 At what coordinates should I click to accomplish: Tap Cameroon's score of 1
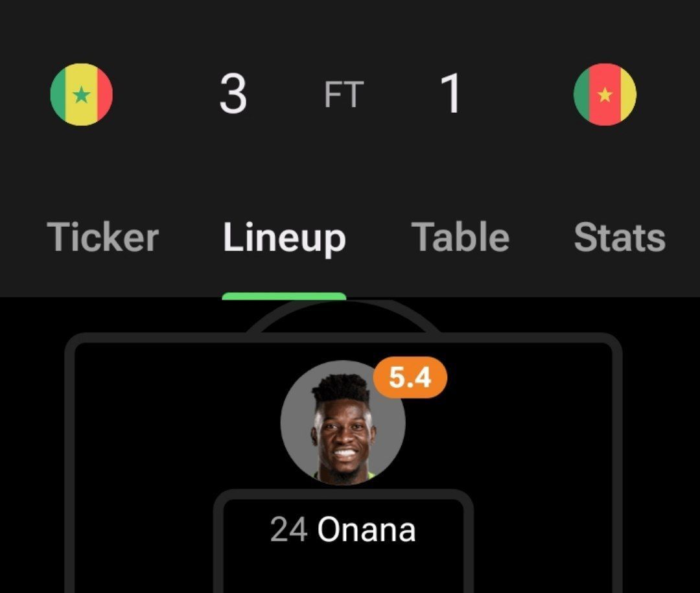451,94
